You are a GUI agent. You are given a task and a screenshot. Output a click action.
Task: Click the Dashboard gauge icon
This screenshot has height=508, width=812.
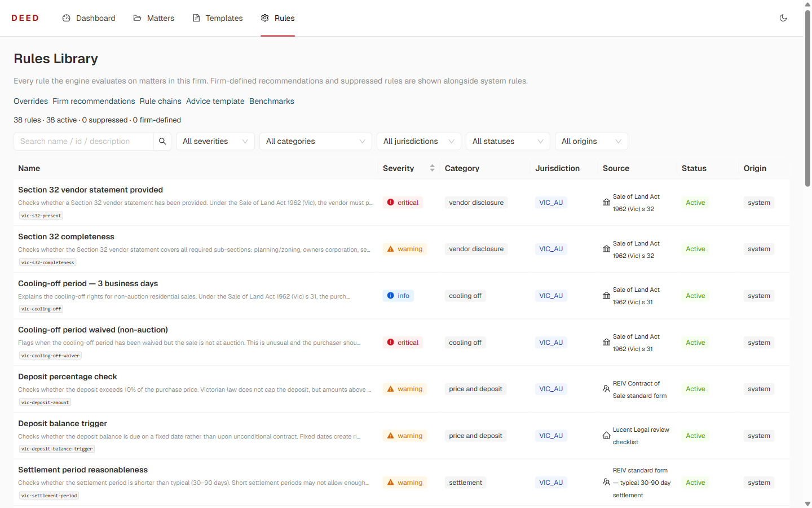tap(67, 18)
